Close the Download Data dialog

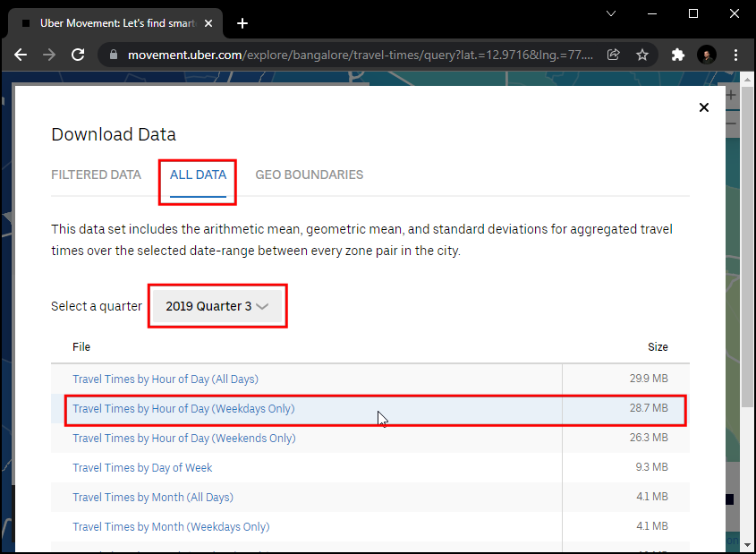[x=703, y=107]
